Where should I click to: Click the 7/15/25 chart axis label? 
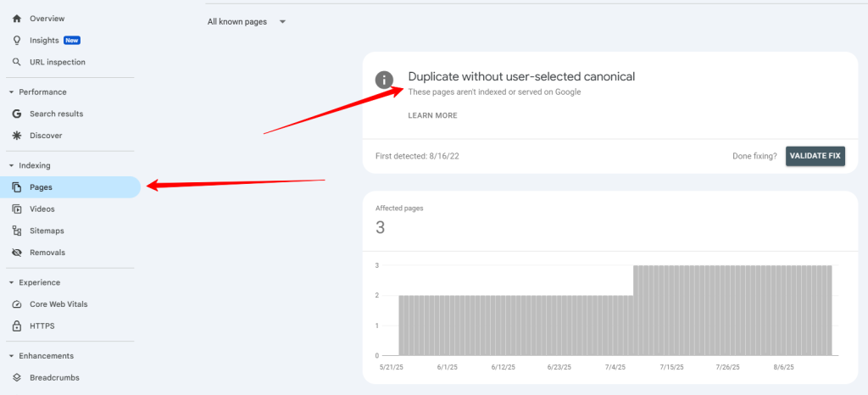pyautogui.click(x=671, y=367)
